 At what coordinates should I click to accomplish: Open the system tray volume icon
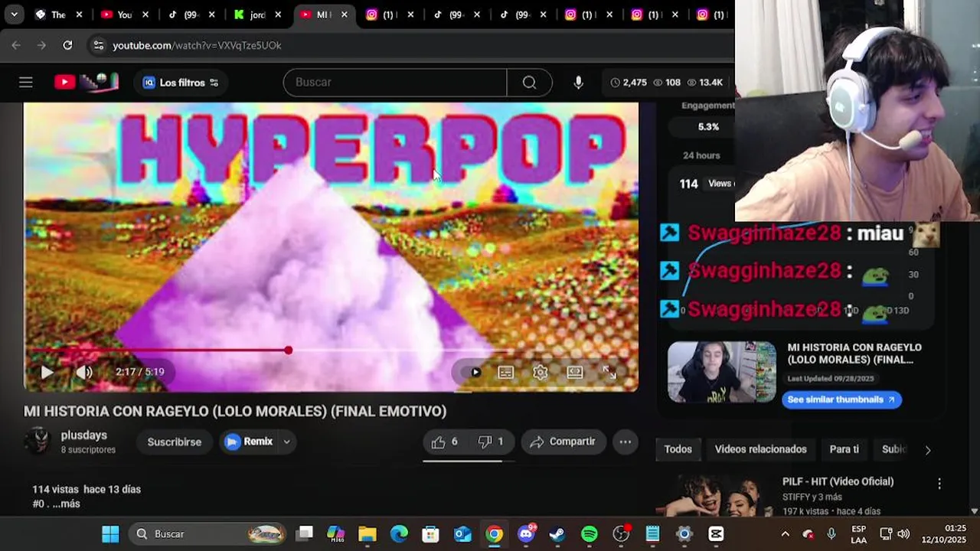[903, 533]
